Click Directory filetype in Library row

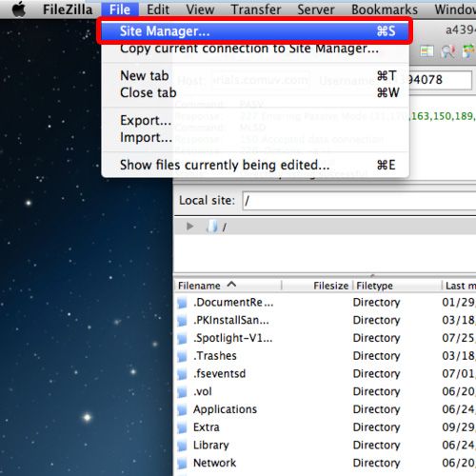pos(377,446)
